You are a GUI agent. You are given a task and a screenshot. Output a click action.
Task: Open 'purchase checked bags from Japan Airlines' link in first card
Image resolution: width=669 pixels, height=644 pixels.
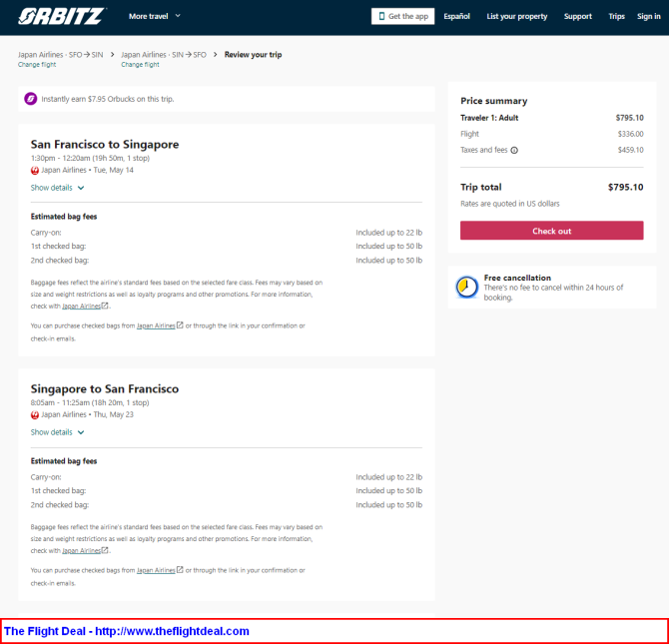pyautogui.click(x=160, y=325)
